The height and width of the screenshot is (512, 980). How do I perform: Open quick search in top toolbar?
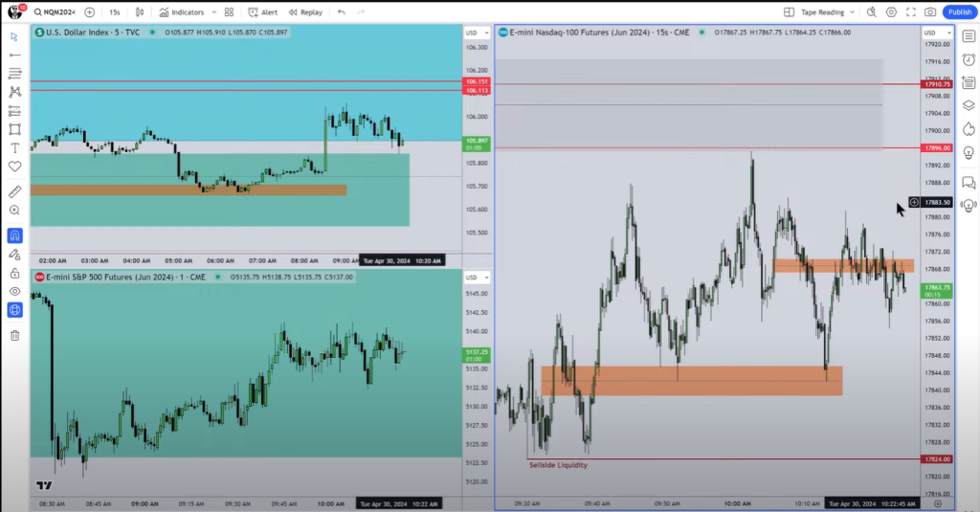871,11
